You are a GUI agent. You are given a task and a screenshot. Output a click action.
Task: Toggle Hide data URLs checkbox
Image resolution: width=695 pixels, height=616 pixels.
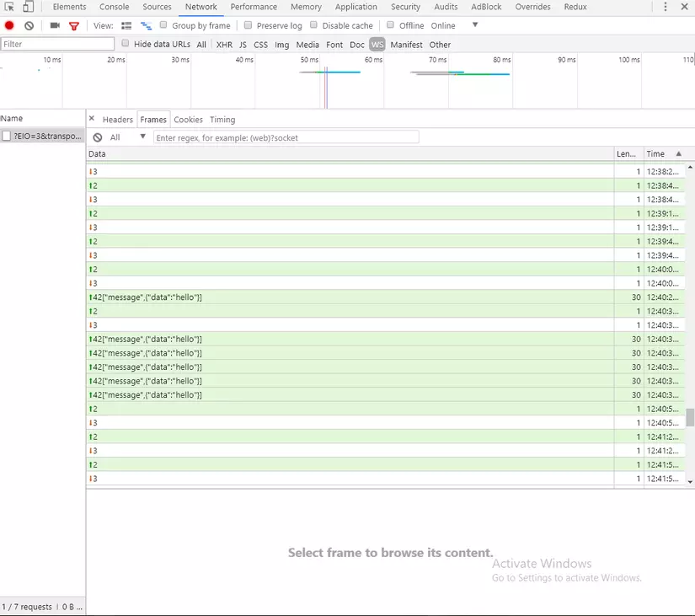[126, 43]
